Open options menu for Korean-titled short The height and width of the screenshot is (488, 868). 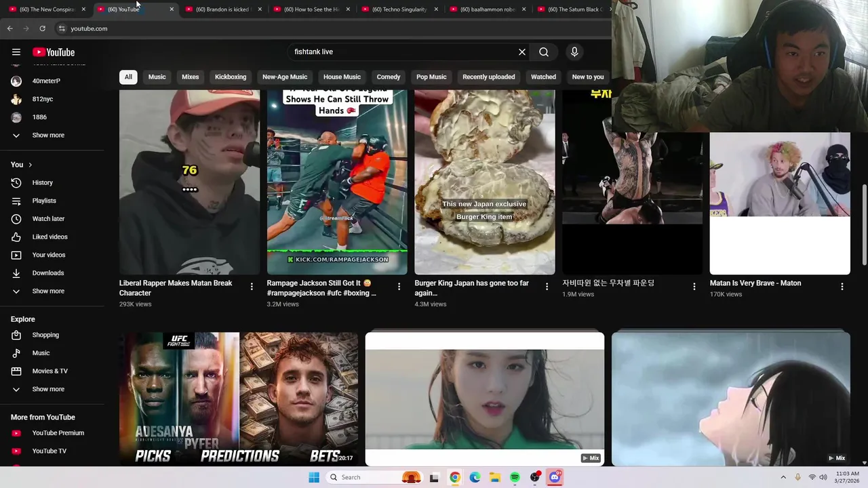click(694, 287)
